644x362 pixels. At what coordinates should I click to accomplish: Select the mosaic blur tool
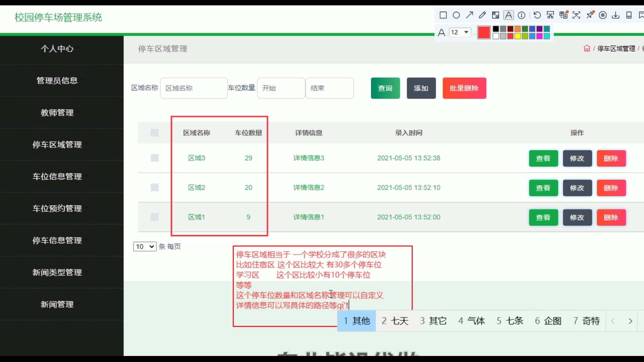[x=495, y=15]
